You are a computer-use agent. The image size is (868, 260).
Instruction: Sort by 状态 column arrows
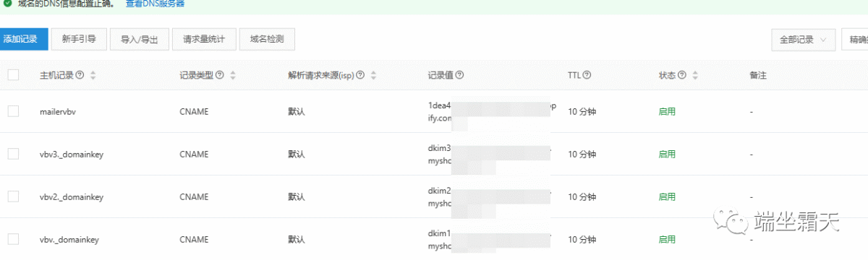(x=695, y=75)
